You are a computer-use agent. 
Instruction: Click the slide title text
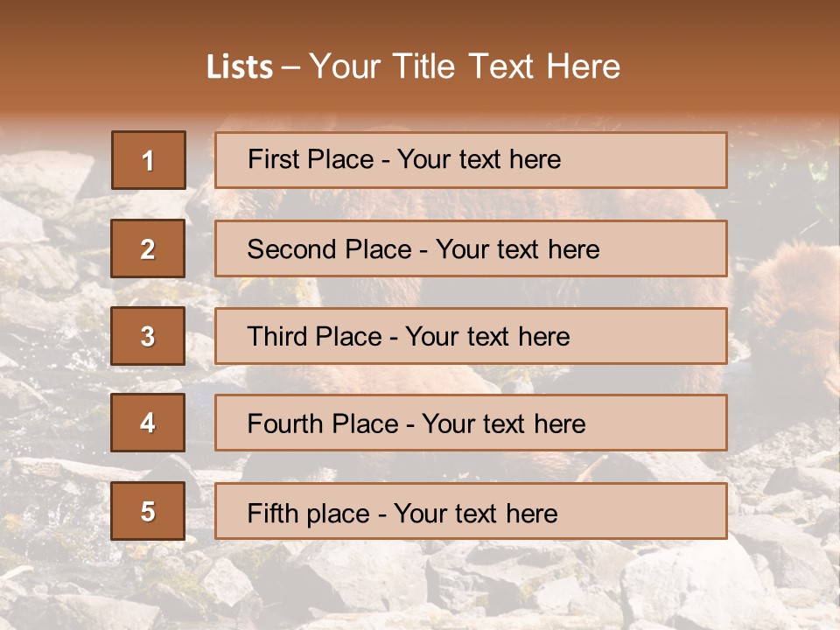(x=414, y=66)
